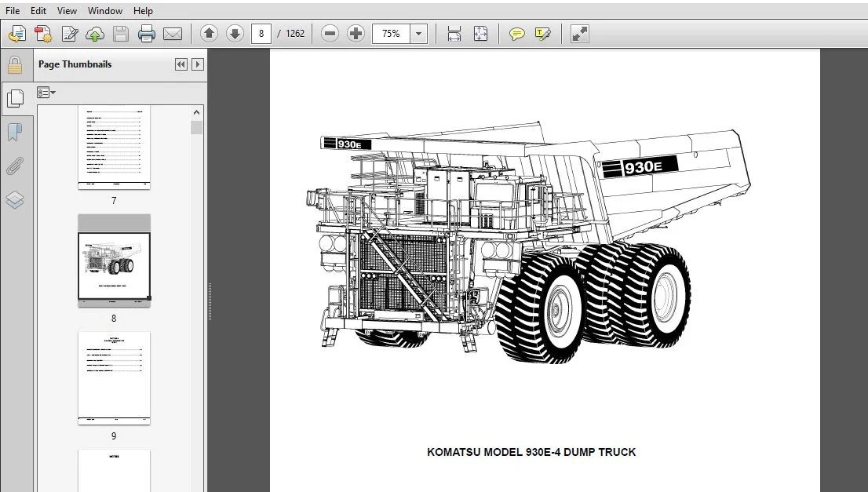868x492 pixels.
Task: Select the Page Thumbnails panel icon
Action: pos(15,99)
